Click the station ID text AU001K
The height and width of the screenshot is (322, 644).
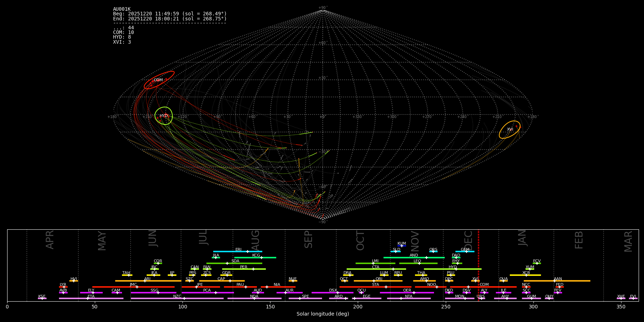coord(122,9)
